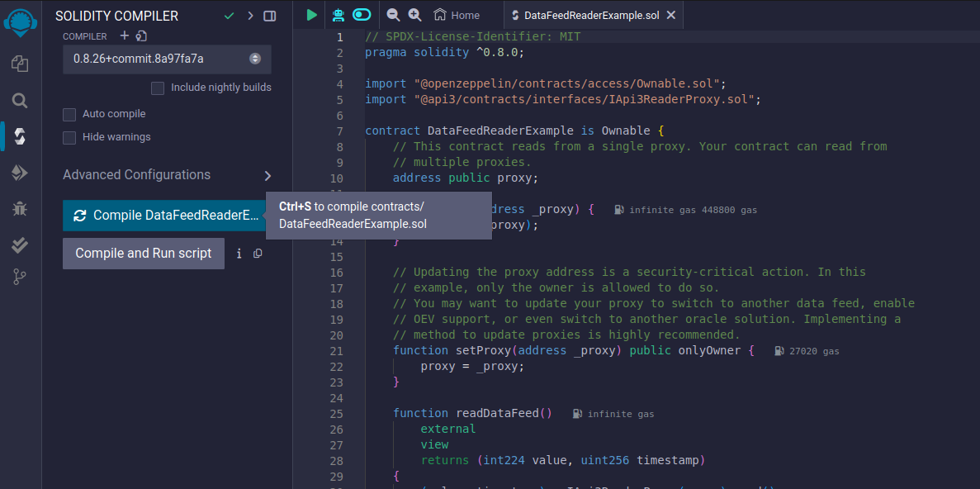Enable the Auto compile checkbox
The width and height of the screenshot is (980, 489).
70,114
